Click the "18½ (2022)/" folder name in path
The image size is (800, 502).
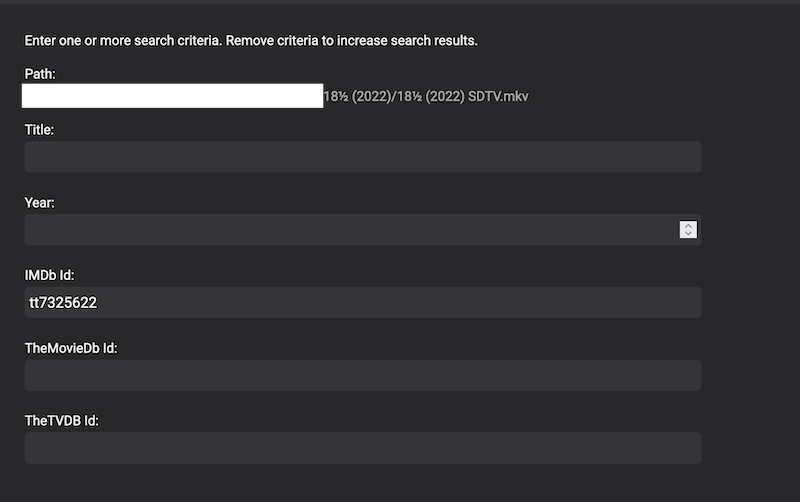[362, 96]
